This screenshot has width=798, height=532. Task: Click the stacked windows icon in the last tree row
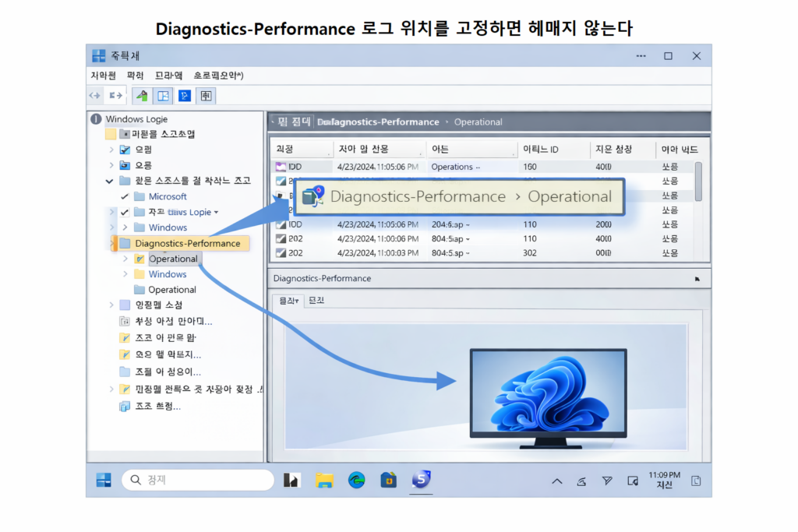coord(125,407)
